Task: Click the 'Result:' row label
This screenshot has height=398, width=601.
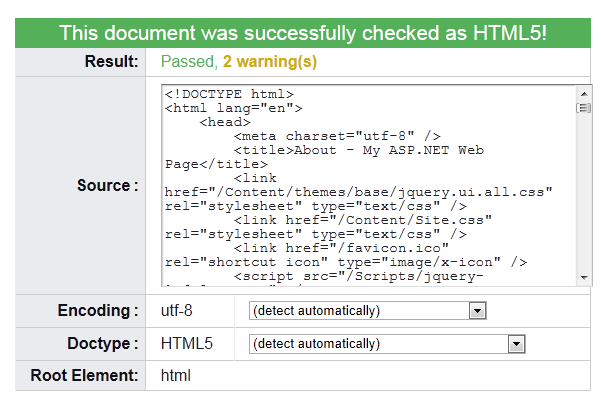Action: (111, 61)
